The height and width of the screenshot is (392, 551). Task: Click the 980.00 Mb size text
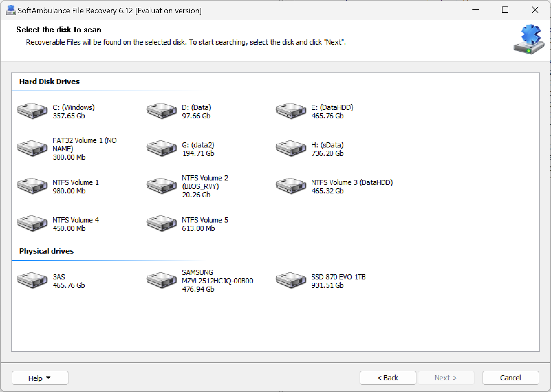[69, 191]
